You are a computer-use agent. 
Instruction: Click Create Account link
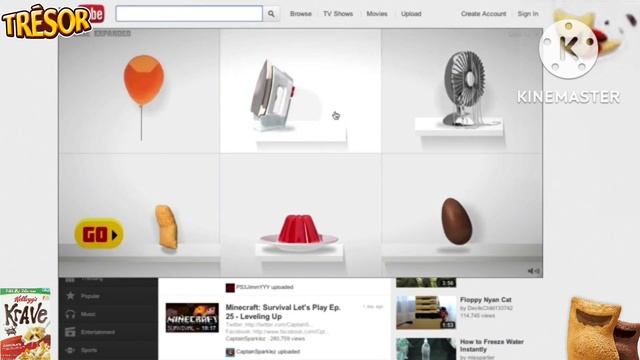tap(483, 14)
